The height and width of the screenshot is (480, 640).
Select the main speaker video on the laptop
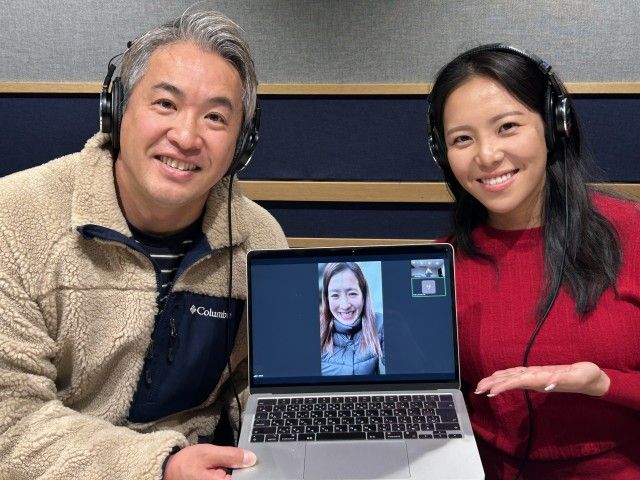[x=351, y=318]
